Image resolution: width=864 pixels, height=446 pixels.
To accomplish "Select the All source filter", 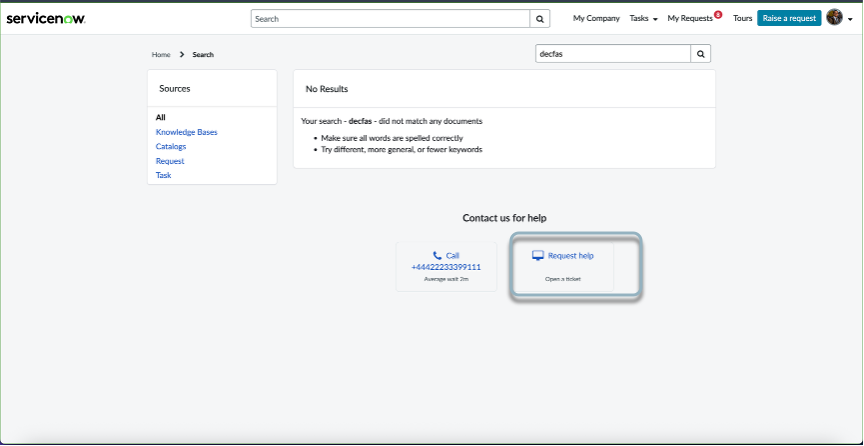I will click(x=160, y=117).
